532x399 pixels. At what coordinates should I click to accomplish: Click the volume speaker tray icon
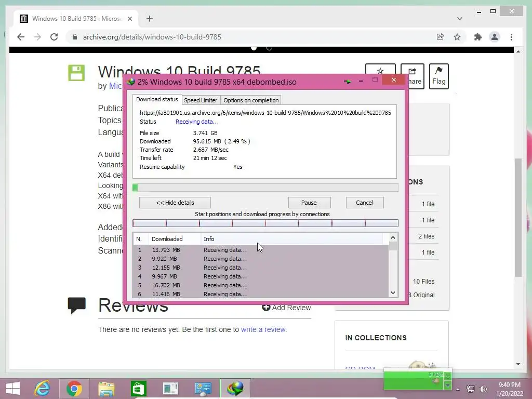point(483,389)
